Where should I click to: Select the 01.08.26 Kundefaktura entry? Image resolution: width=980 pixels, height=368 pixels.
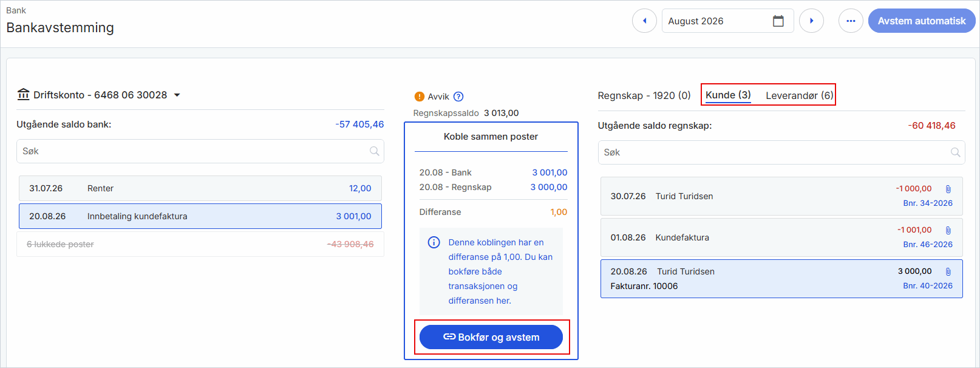tap(781, 237)
